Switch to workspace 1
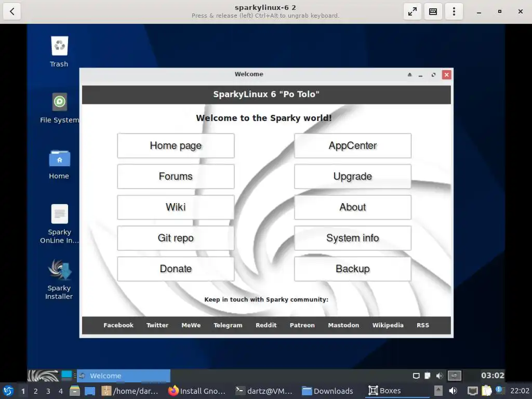Screen dimensions: 532x399 coord(23,391)
